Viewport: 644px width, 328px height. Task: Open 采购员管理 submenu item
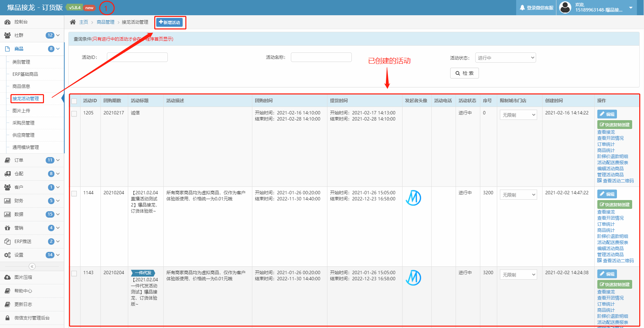pyautogui.click(x=23, y=123)
